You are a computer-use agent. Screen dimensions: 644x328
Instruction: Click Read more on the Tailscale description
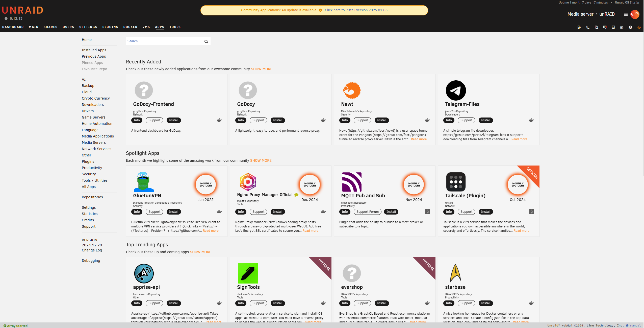[x=521, y=231]
